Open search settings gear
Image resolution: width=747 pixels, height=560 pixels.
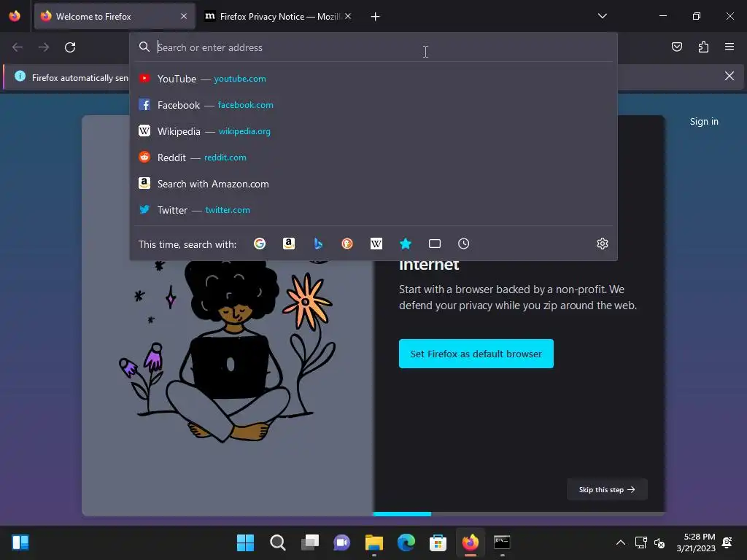point(602,244)
